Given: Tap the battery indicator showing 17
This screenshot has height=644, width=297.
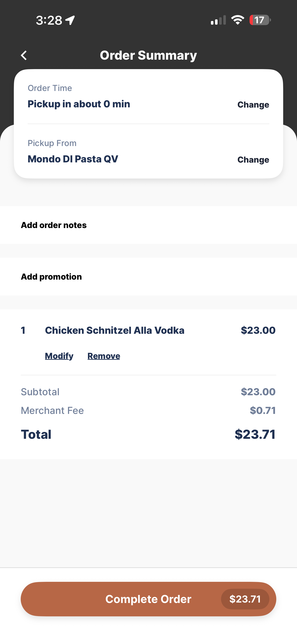Looking at the screenshot, I should [260, 20].
